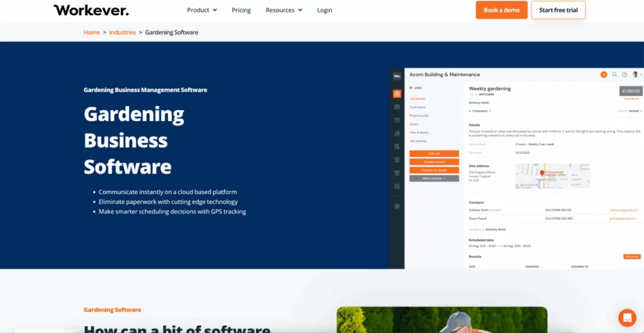Open the Login page
644x333 pixels.
(x=325, y=10)
